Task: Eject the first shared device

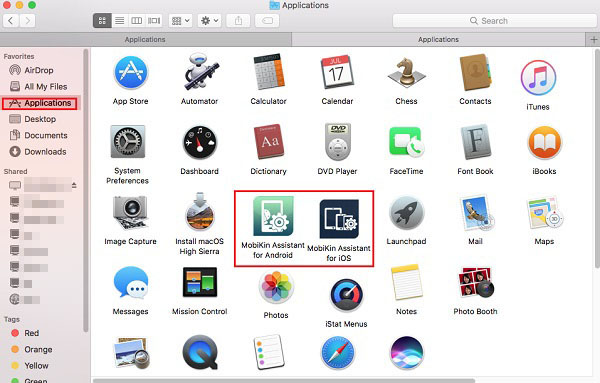Action: coord(74,186)
